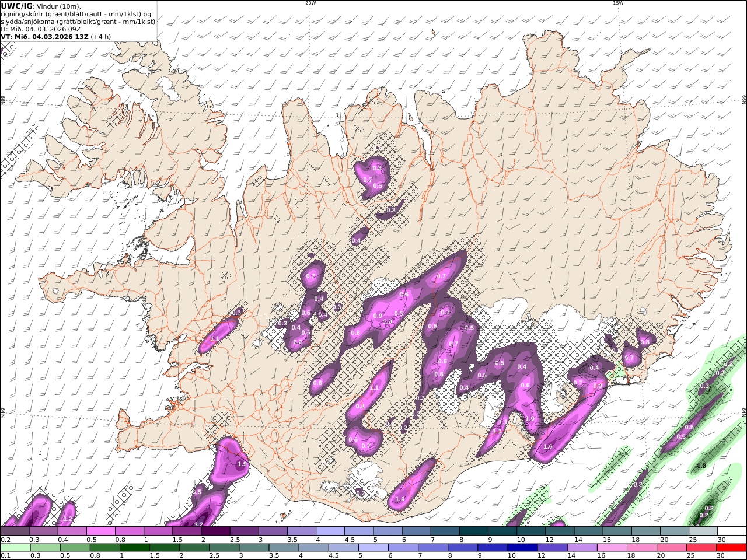
Task: Click the '1.9' precipitation value on the map
Action: tap(243, 464)
